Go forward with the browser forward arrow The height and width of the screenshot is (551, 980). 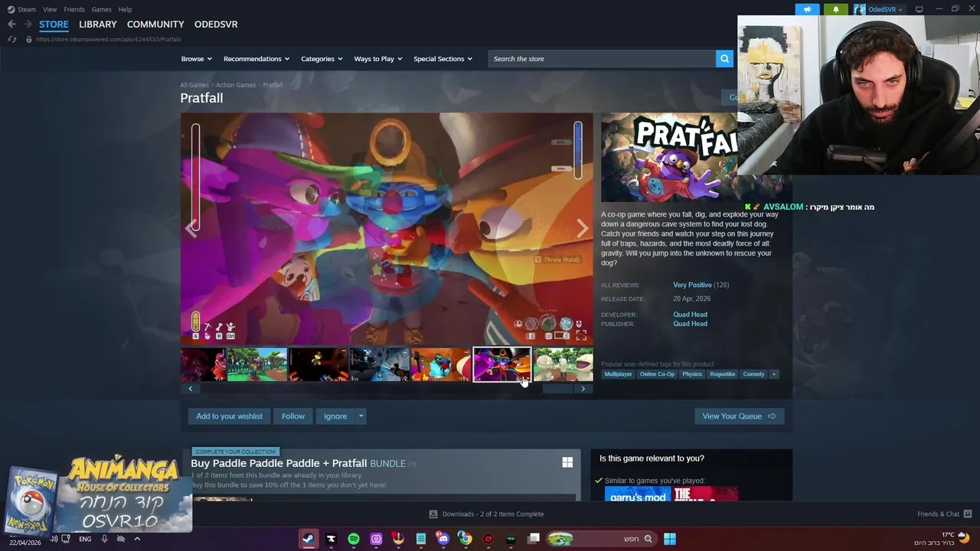point(28,24)
